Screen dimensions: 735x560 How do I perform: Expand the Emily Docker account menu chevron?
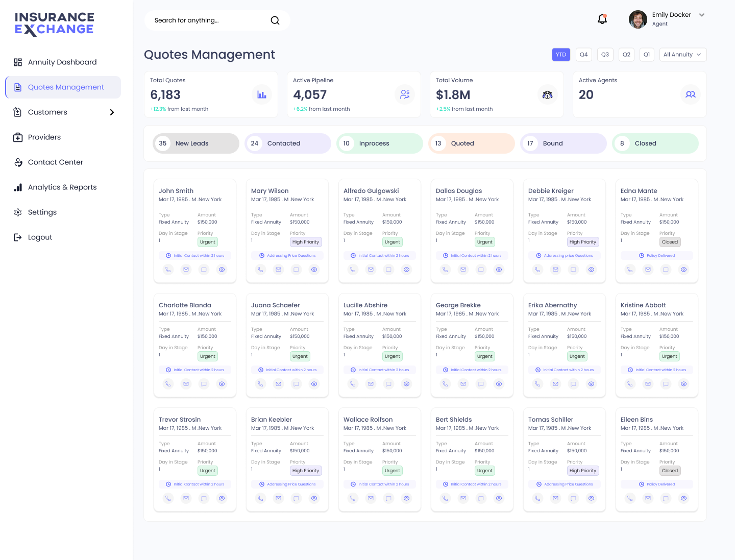click(702, 15)
